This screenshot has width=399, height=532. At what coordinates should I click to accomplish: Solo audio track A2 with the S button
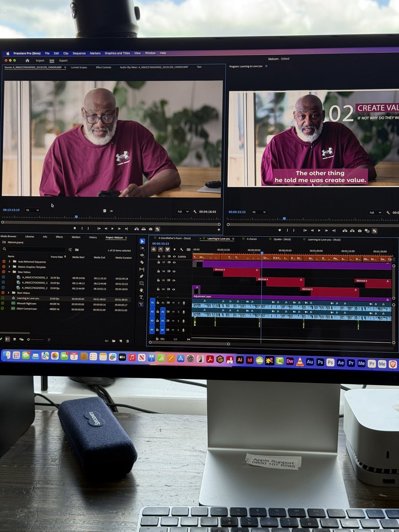pyautogui.click(x=179, y=312)
